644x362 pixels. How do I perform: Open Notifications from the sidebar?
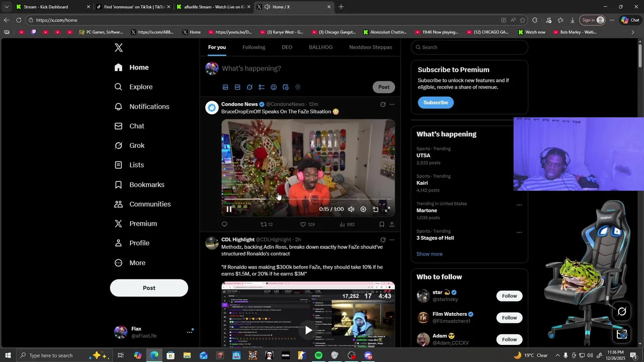[142, 107]
